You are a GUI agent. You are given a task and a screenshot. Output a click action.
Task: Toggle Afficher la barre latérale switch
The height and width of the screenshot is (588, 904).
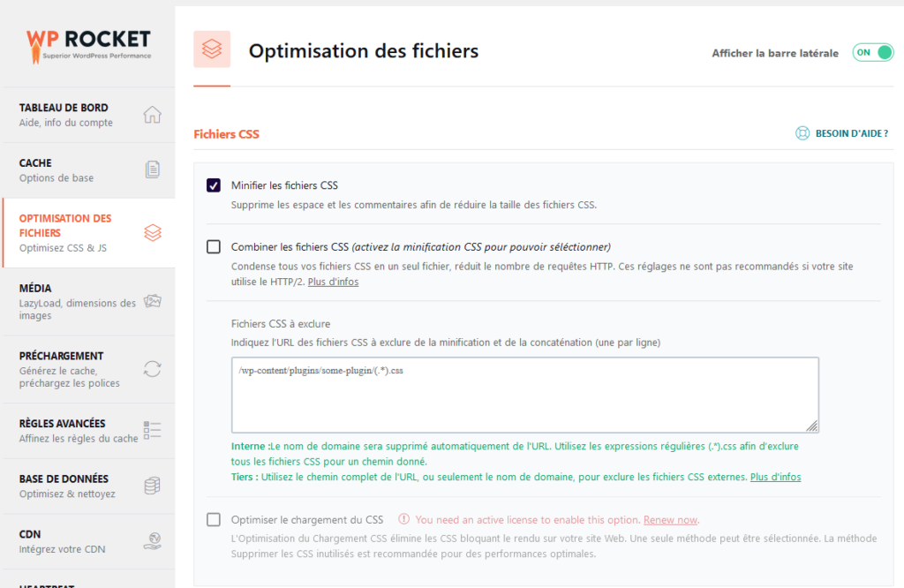coord(873,52)
